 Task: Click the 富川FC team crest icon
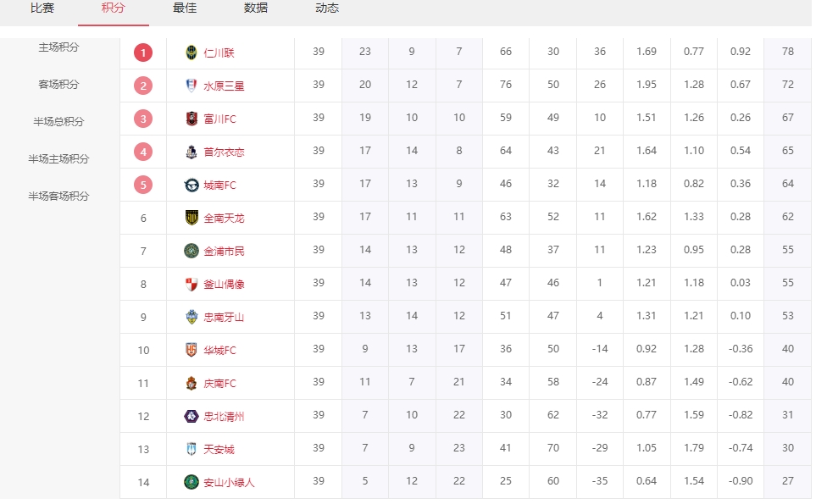pos(192,119)
